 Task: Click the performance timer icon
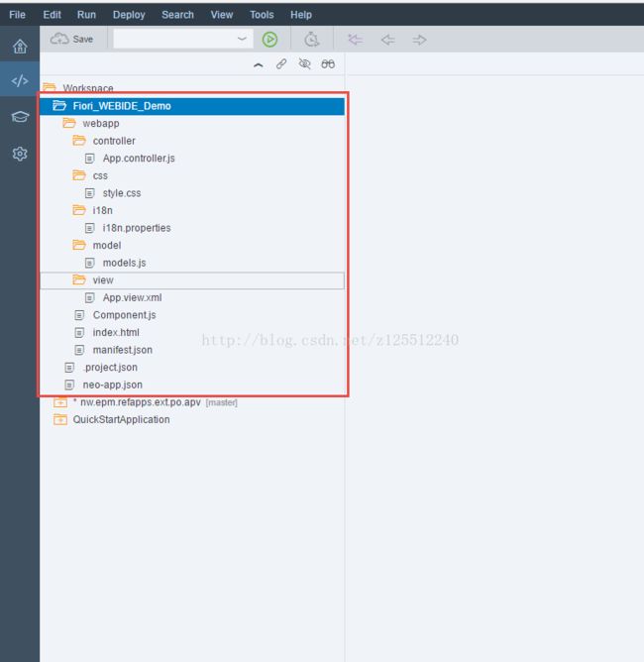click(x=311, y=40)
